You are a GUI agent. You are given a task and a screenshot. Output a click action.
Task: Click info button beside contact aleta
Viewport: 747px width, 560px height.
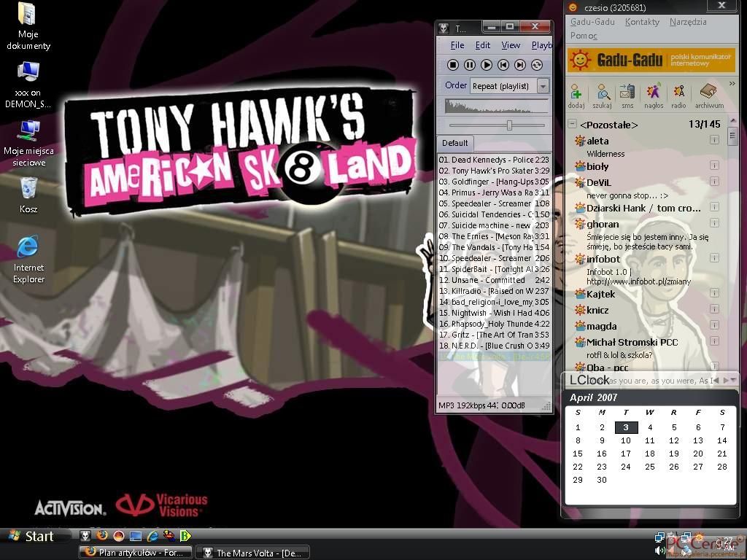(x=714, y=140)
